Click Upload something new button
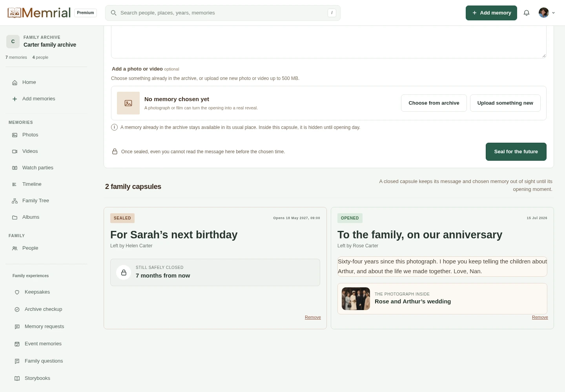 (505, 103)
